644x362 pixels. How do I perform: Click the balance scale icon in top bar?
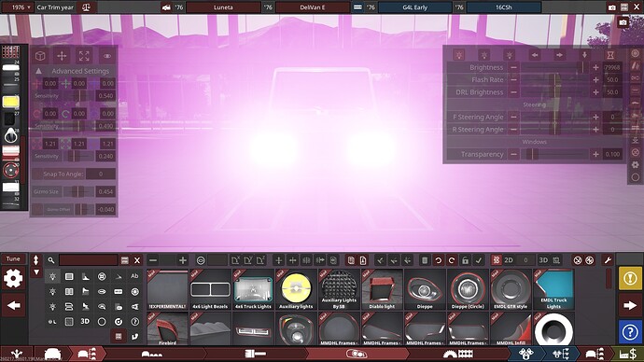[86, 7]
